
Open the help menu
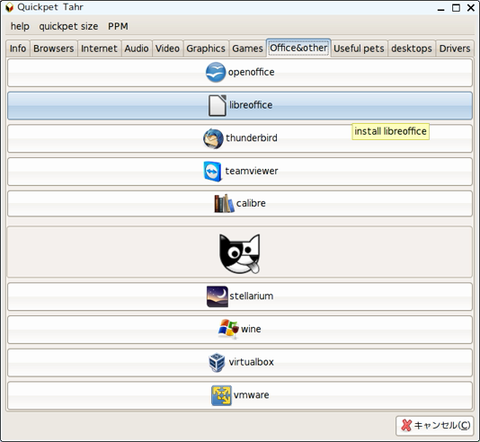click(20, 26)
